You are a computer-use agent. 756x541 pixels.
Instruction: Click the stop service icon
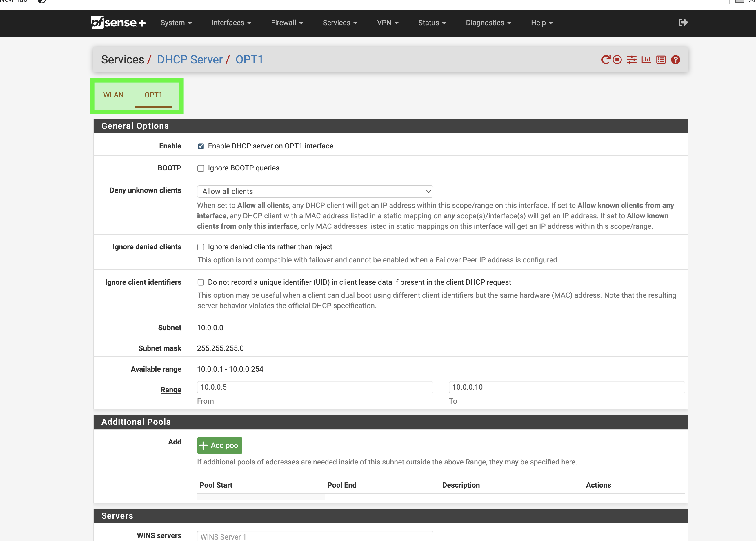pyautogui.click(x=617, y=60)
